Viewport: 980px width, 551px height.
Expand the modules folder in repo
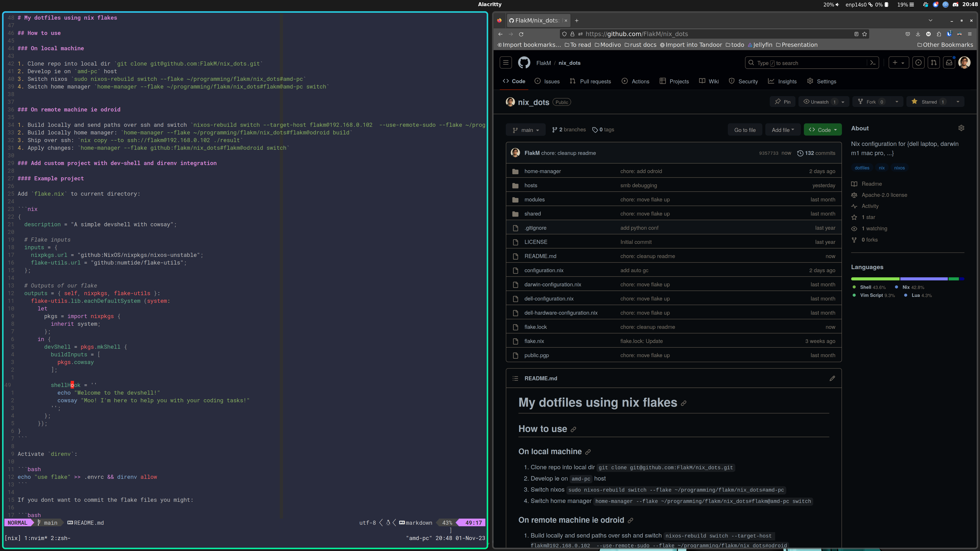534,199
